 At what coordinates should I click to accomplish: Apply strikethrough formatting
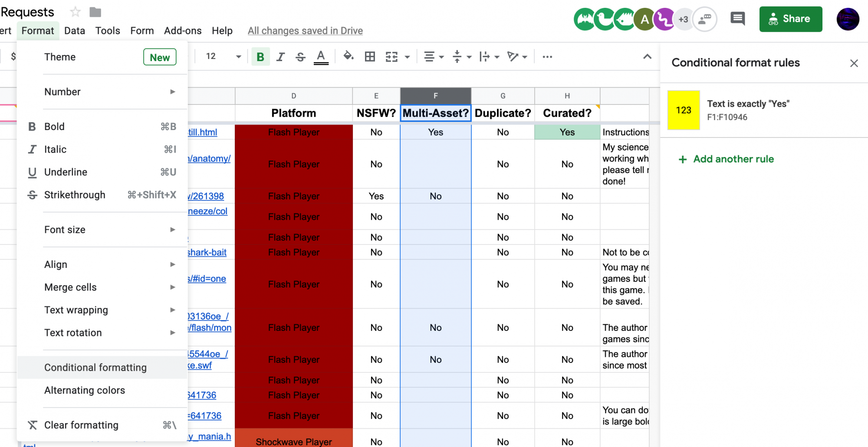pyautogui.click(x=300, y=56)
